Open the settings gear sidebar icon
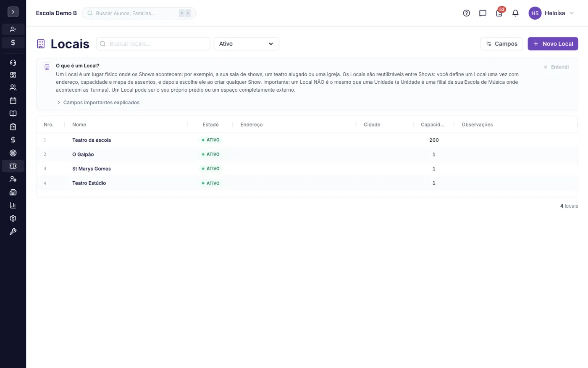The image size is (588, 368). 13,218
